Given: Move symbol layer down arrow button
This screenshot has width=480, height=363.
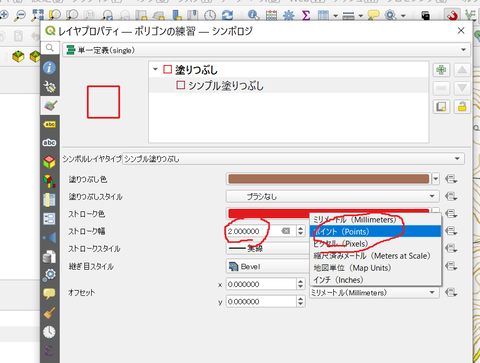Looking at the screenshot, I should click(462, 88).
